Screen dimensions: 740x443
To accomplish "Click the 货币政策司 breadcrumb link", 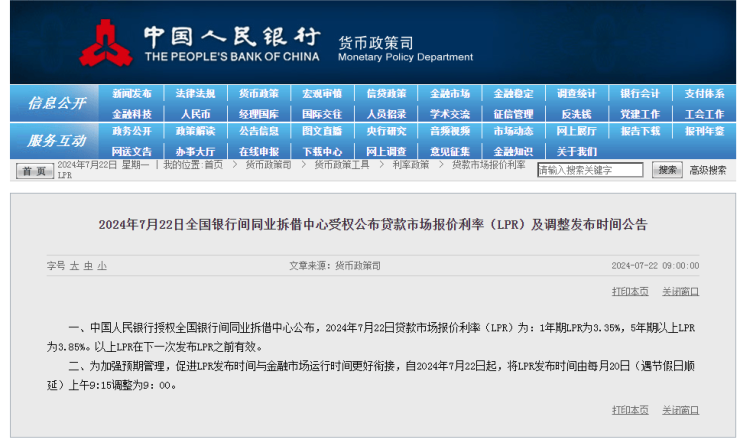I will coord(269,164).
